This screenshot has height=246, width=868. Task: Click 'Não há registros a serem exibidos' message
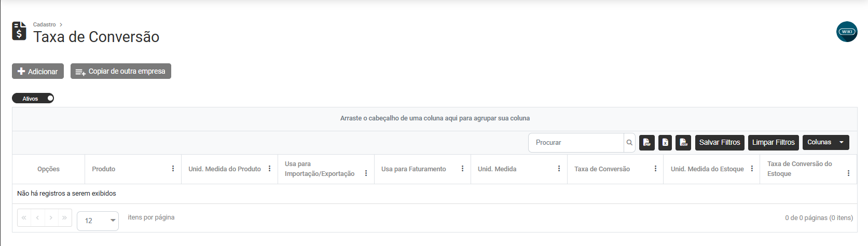66,194
